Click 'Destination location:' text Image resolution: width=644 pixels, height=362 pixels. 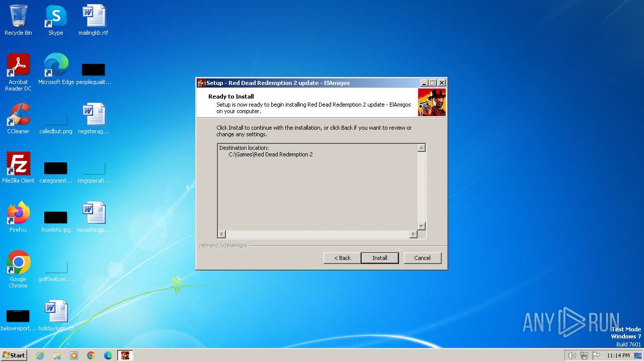[x=244, y=148]
